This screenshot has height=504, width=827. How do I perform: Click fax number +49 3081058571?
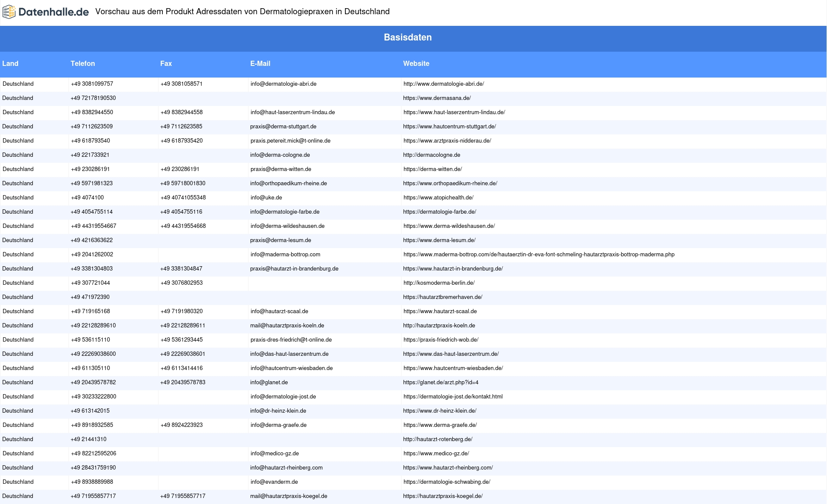tap(181, 84)
